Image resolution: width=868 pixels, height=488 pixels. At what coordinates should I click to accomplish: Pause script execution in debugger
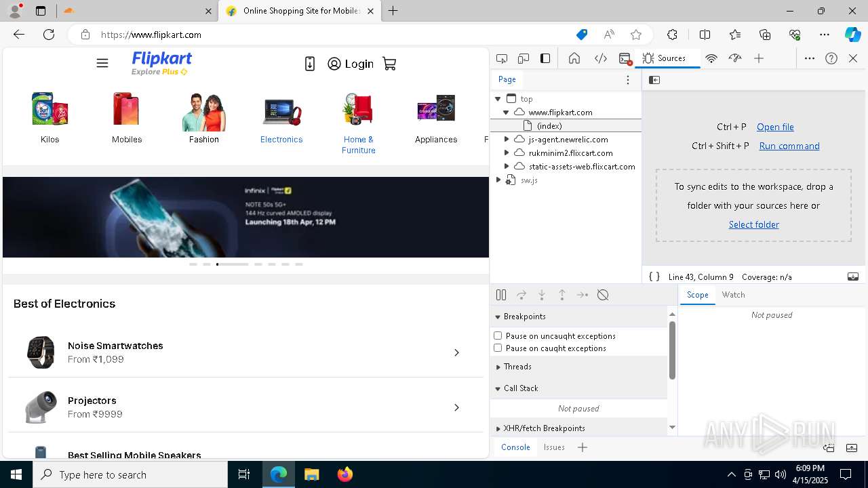(x=501, y=295)
